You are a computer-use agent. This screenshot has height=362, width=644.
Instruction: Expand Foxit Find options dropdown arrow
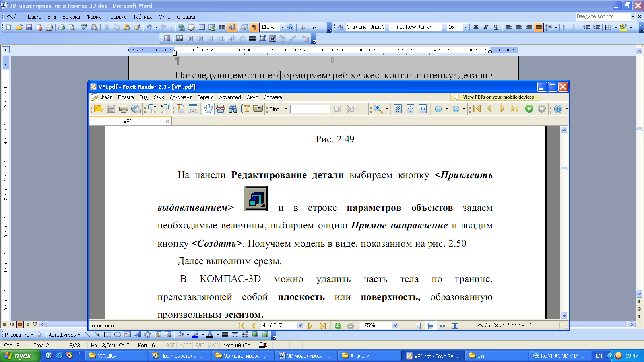pos(287,109)
